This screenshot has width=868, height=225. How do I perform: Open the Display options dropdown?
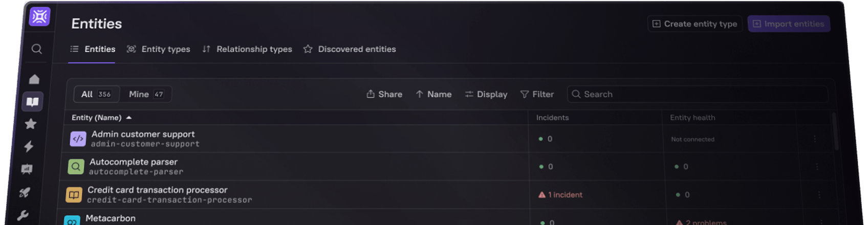486,94
